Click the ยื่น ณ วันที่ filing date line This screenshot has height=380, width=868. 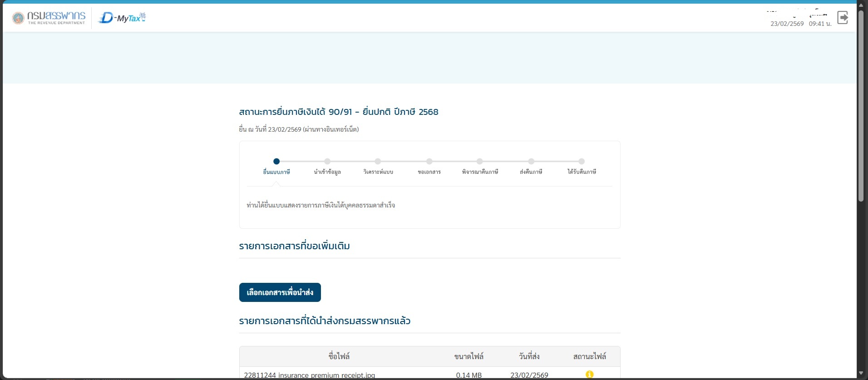coord(299,129)
